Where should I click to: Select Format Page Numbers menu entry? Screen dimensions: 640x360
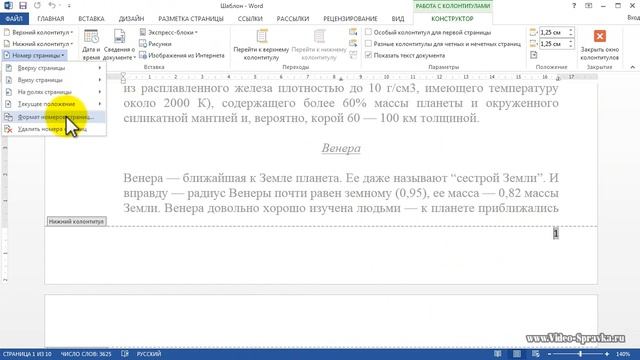coord(53,117)
